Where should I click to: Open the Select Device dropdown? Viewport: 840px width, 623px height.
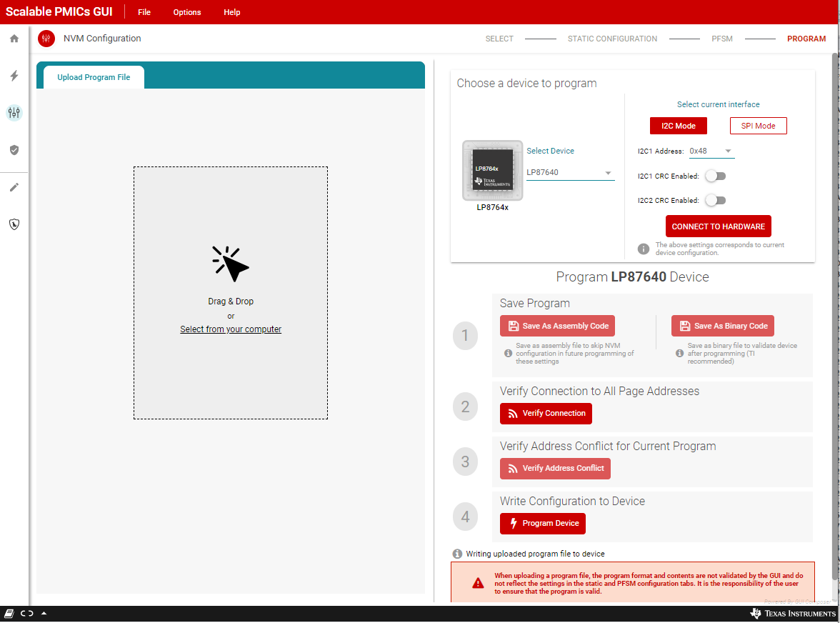coord(570,173)
